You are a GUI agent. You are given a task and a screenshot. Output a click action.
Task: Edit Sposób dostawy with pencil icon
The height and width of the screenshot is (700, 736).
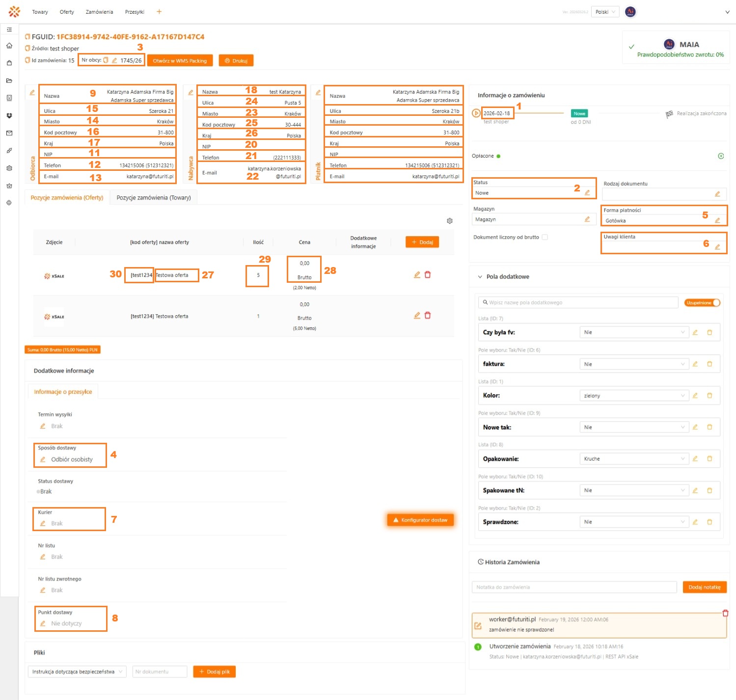pos(43,459)
